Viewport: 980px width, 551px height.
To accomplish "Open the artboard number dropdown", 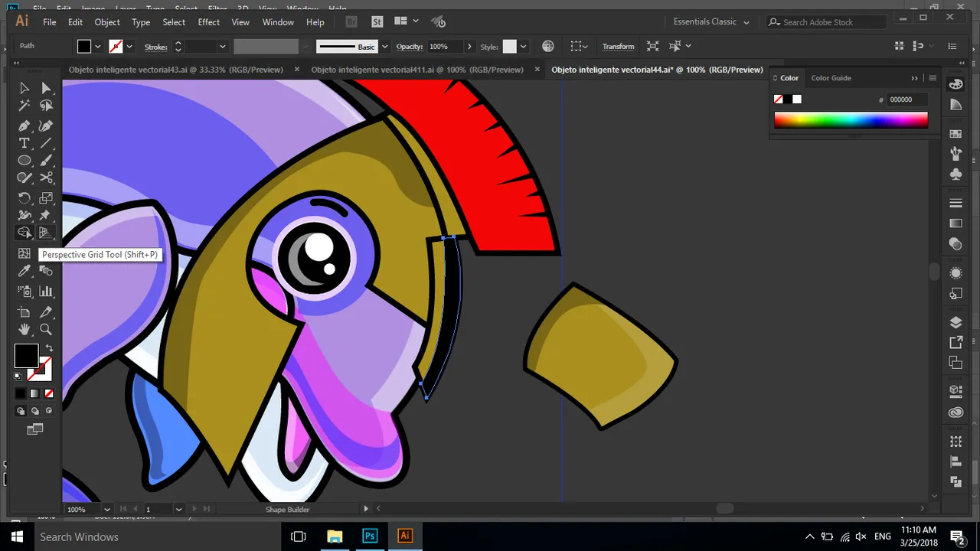I will [178, 509].
